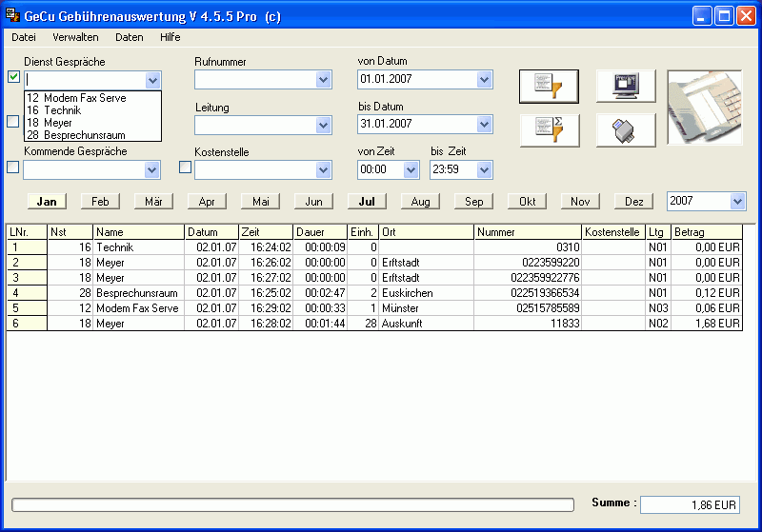Toggle the checkbox below Dienst Gespräche checkbox
Viewport: 762px width, 532px height.
(x=13, y=122)
